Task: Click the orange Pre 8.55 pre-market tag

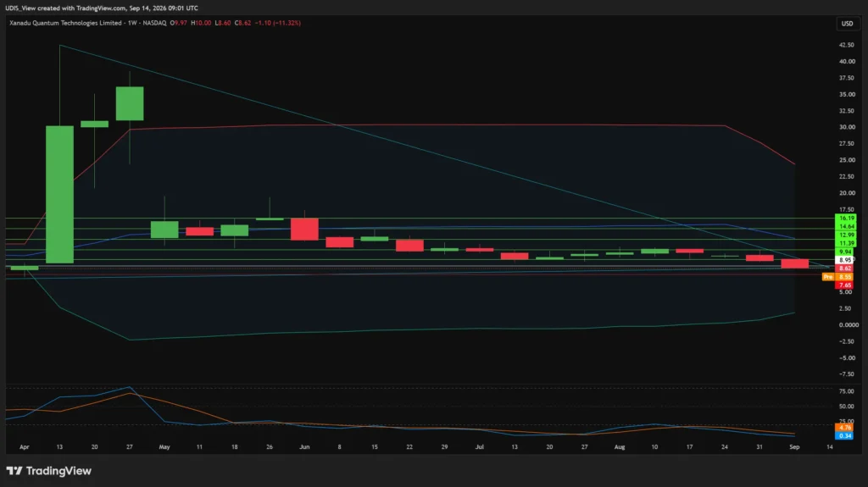Action: click(837, 277)
